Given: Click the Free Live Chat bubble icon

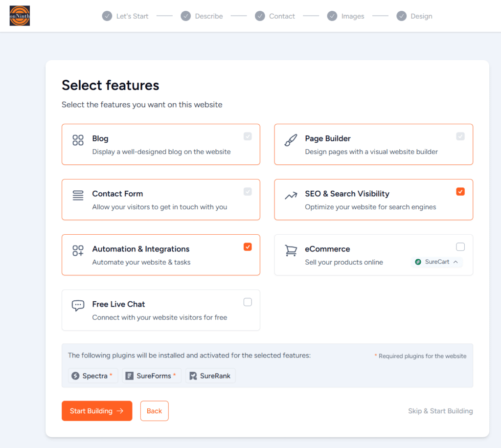Looking at the screenshot, I should pos(78,306).
